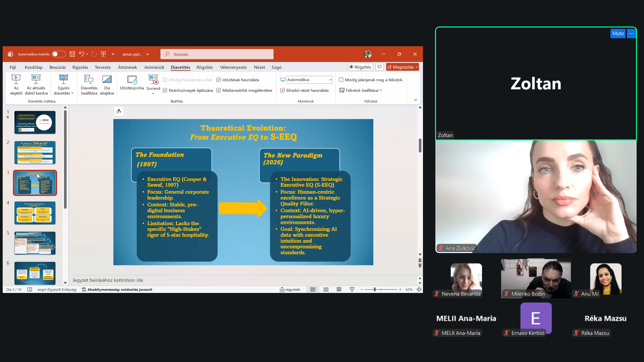Enable Mindig jelenjenek meg a feliratok

click(x=341, y=80)
